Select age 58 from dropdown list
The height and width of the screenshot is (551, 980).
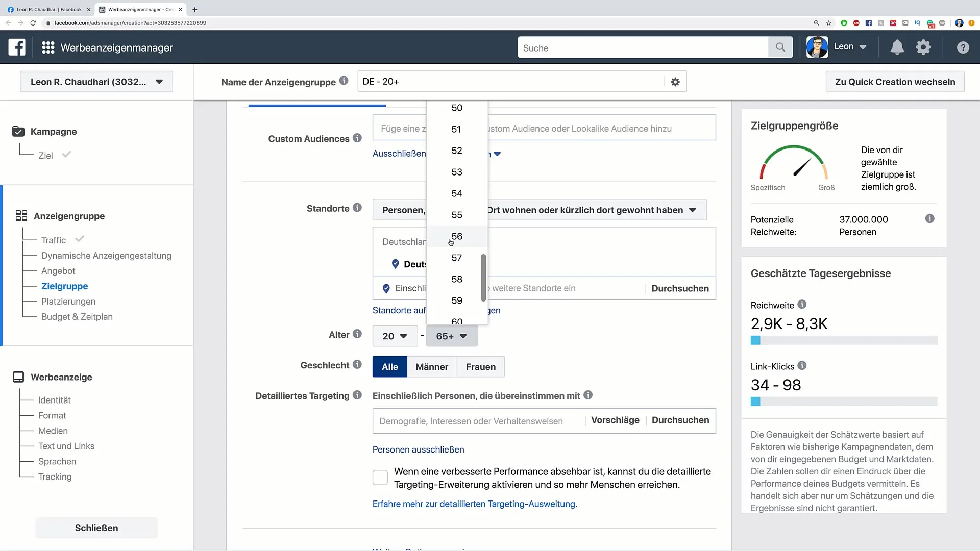pos(457,279)
